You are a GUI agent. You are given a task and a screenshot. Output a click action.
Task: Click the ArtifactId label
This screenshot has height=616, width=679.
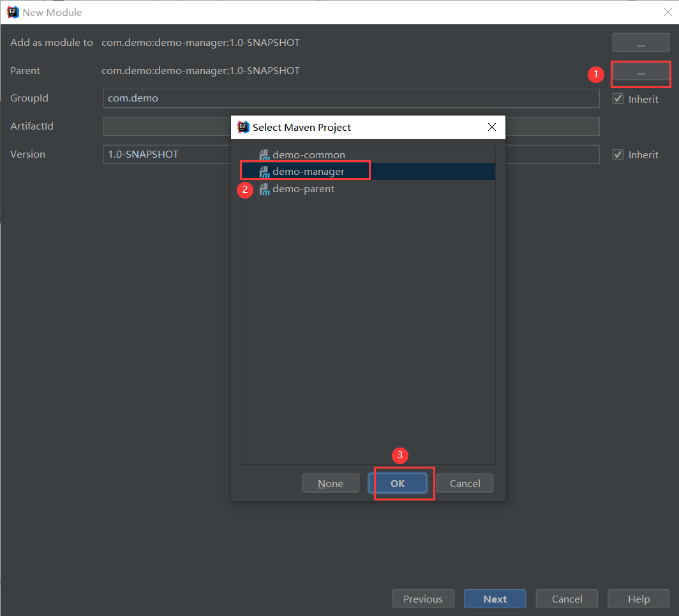(x=32, y=126)
